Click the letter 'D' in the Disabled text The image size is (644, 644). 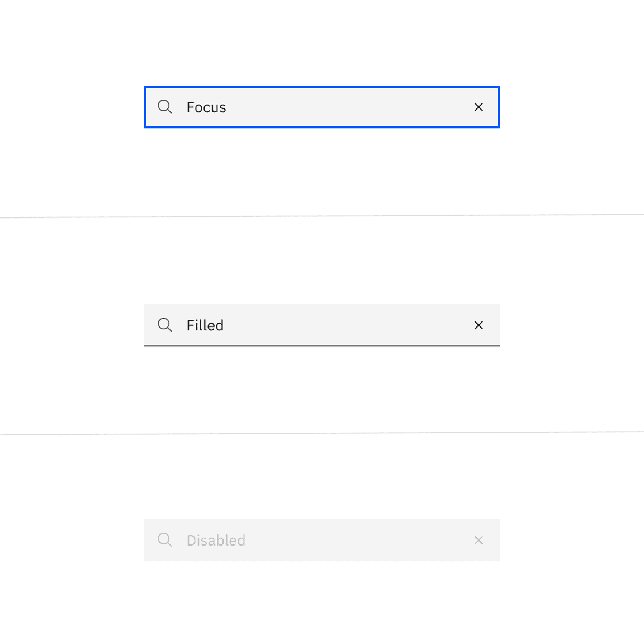point(191,541)
